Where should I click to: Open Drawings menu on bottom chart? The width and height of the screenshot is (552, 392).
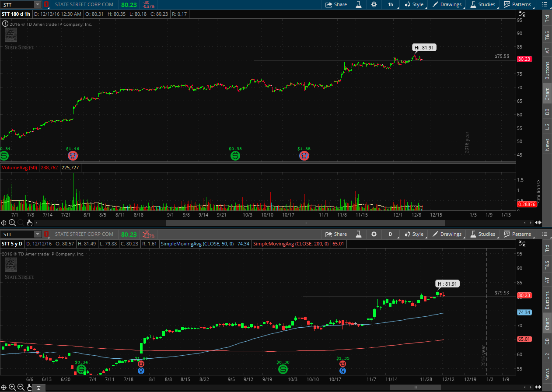tap(447, 234)
